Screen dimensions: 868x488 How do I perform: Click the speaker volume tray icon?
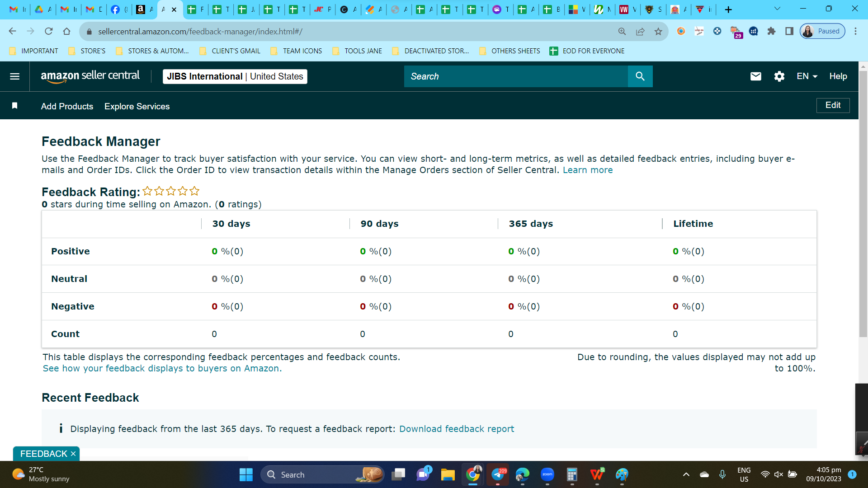coord(778,474)
